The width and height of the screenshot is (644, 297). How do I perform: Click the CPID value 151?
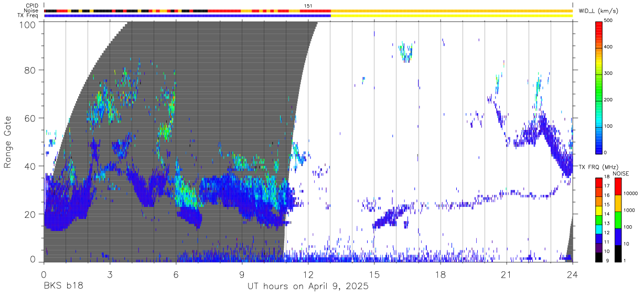(308, 6)
